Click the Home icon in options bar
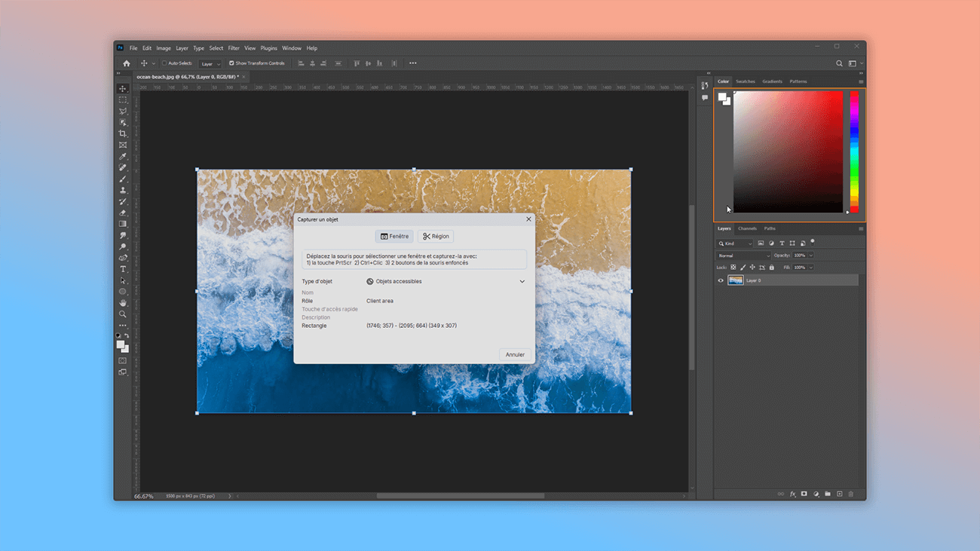 point(127,63)
